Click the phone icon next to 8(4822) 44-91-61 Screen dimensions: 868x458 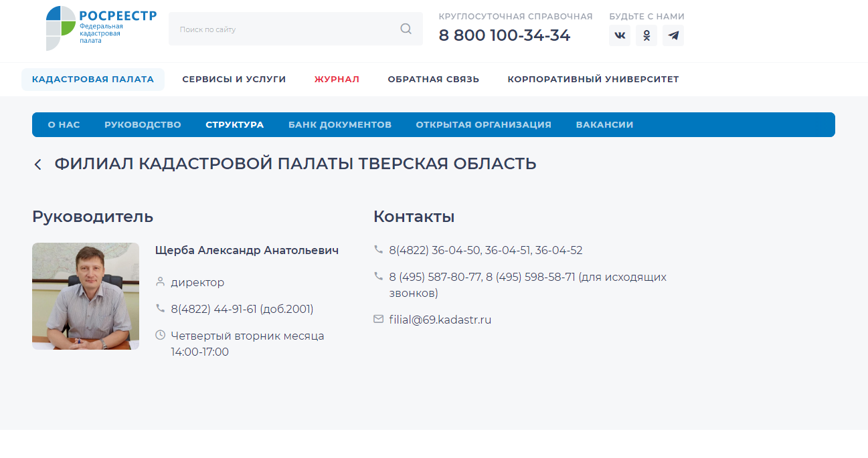pos(160,309)
